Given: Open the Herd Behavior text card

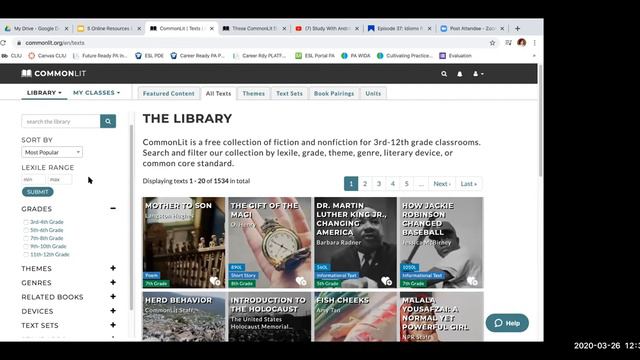Looking at the screenshot, I should (x=184, y=317).
